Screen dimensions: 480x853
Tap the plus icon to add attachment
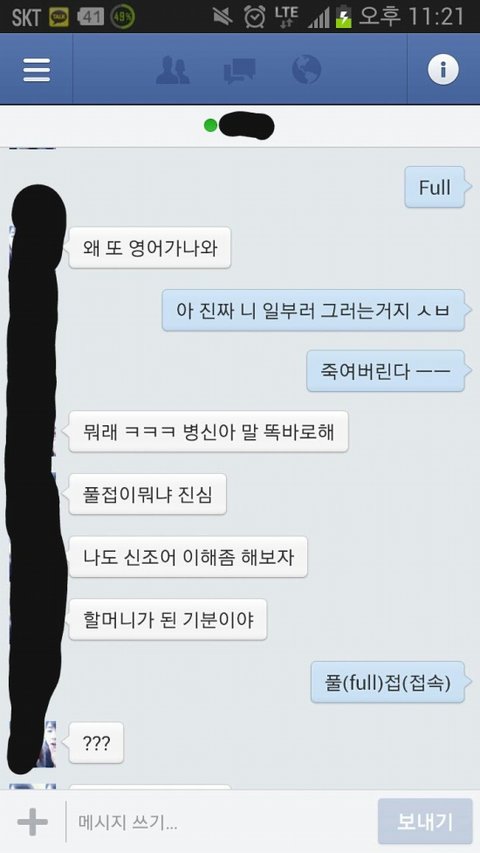[32, 821]
